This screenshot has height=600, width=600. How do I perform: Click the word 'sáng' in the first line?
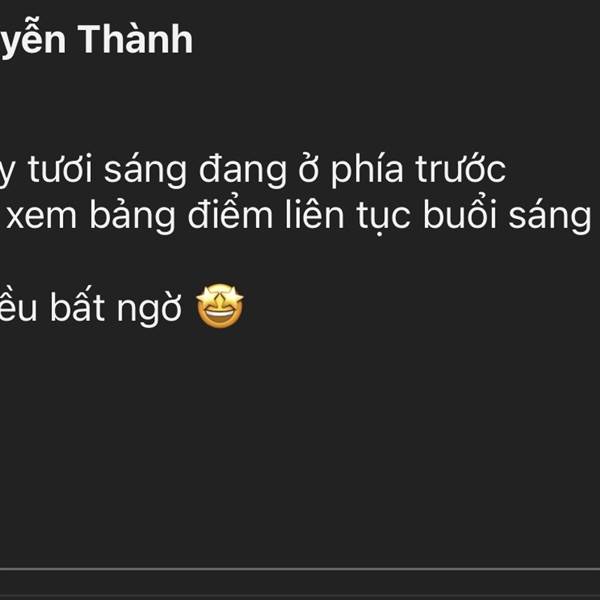[145, 171]
